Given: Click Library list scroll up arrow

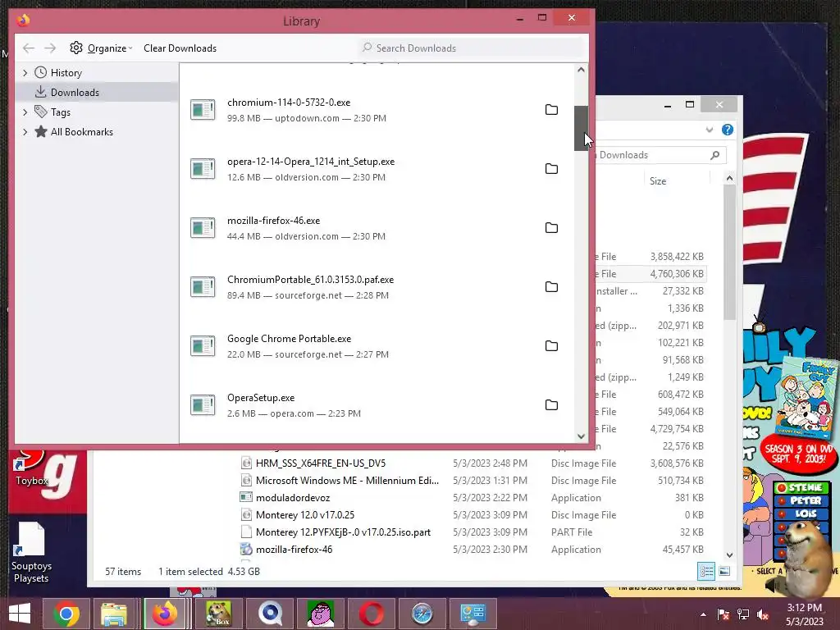Looking at the screenshot, I should (582, 70).
